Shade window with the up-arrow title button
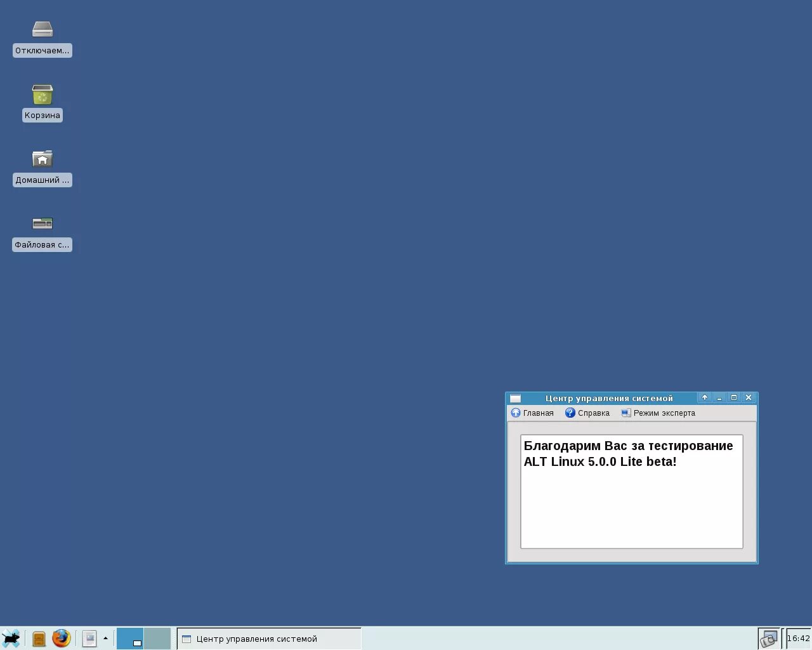 [704, 398]
